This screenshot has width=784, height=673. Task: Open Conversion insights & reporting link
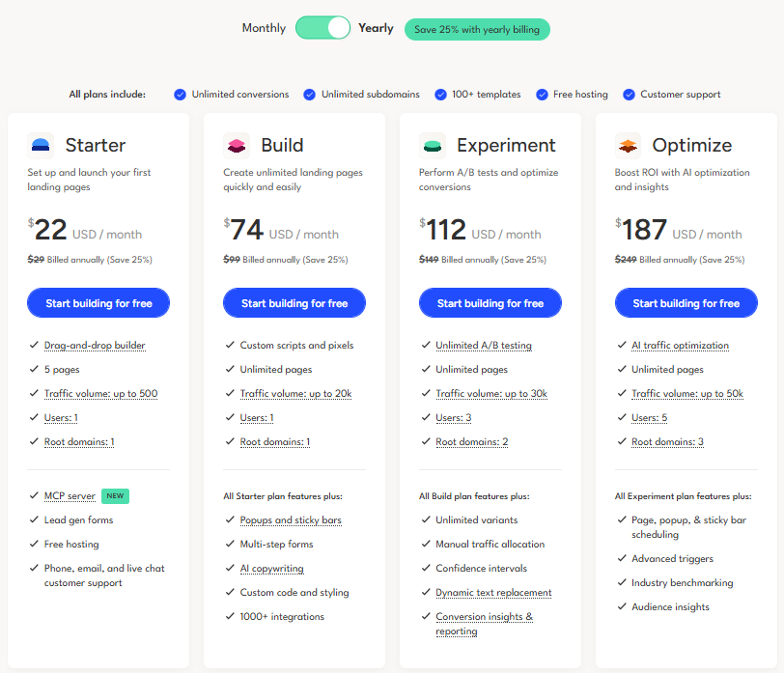[484, 624]
